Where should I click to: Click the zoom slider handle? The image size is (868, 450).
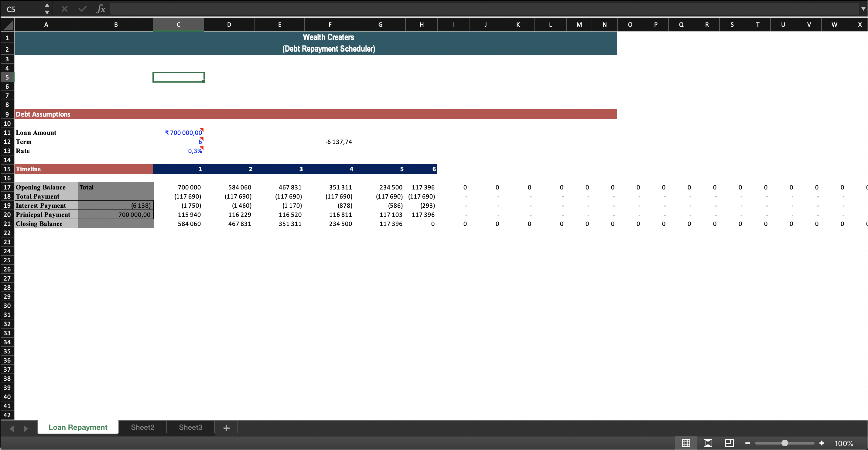[x=784, y=443]
